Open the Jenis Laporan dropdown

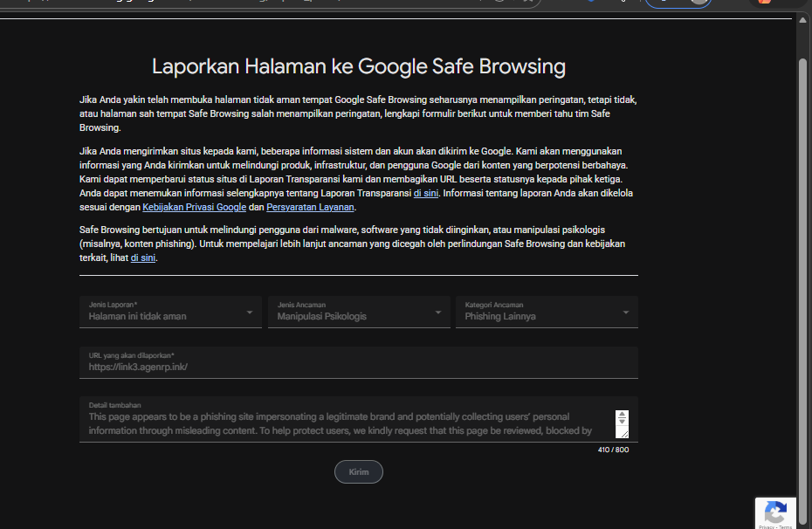pyautogui.click(x=170, y=312)
